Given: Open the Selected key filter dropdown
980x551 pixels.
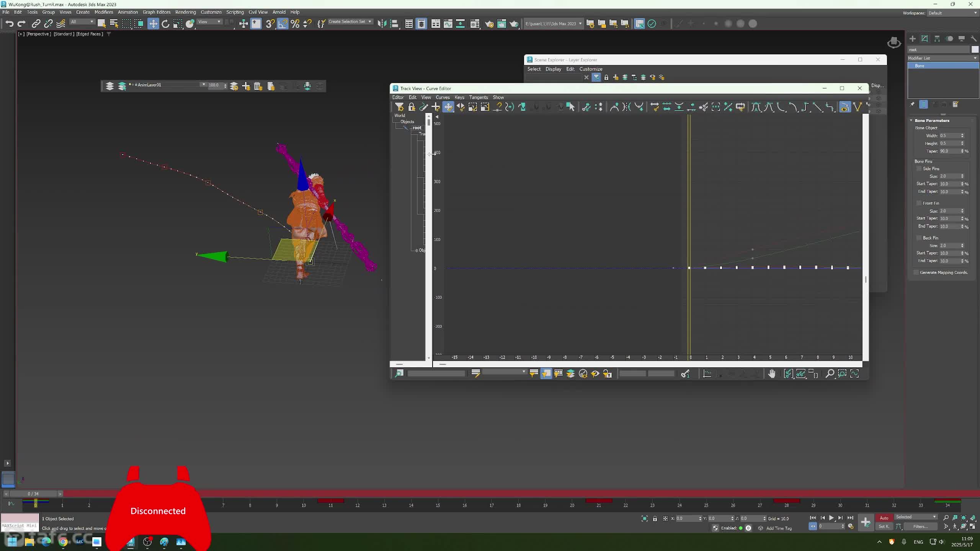Looking at the screenshot, I should pyautogui.click(x=916, y=517).
